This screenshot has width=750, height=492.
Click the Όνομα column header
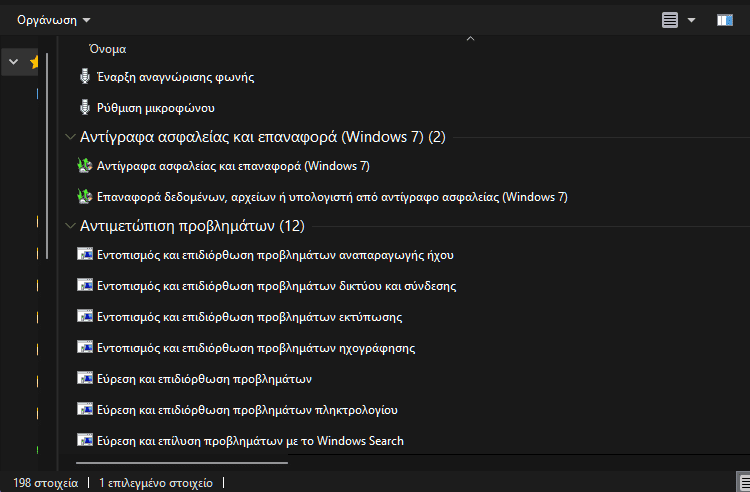coord(108,48)
